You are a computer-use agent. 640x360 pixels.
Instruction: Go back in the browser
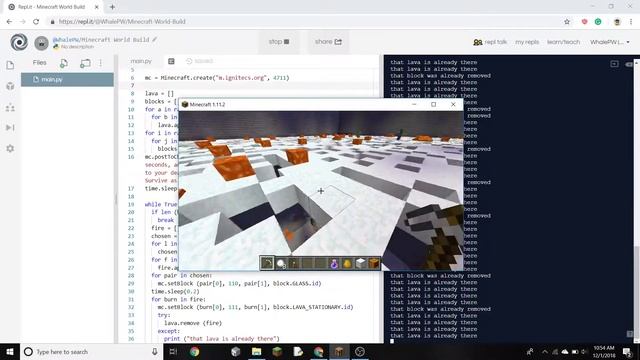coord(9,22)
